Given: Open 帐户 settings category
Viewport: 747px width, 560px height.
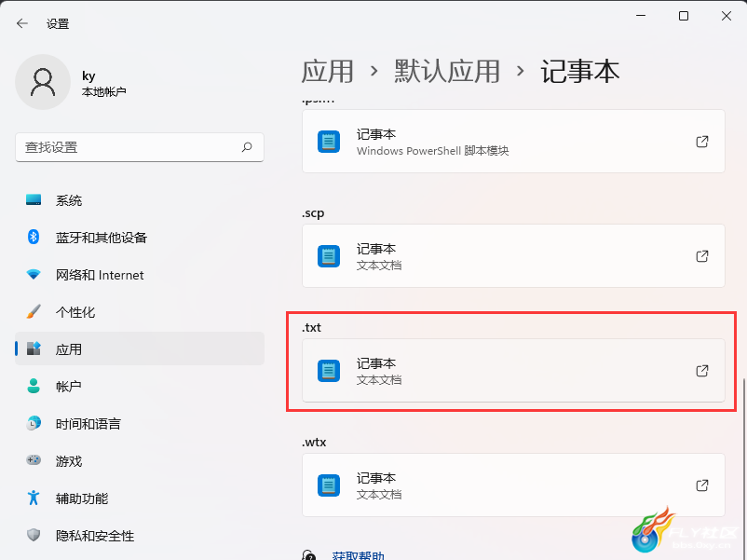Looking at the screenshot, I should [x=140, y=386].
